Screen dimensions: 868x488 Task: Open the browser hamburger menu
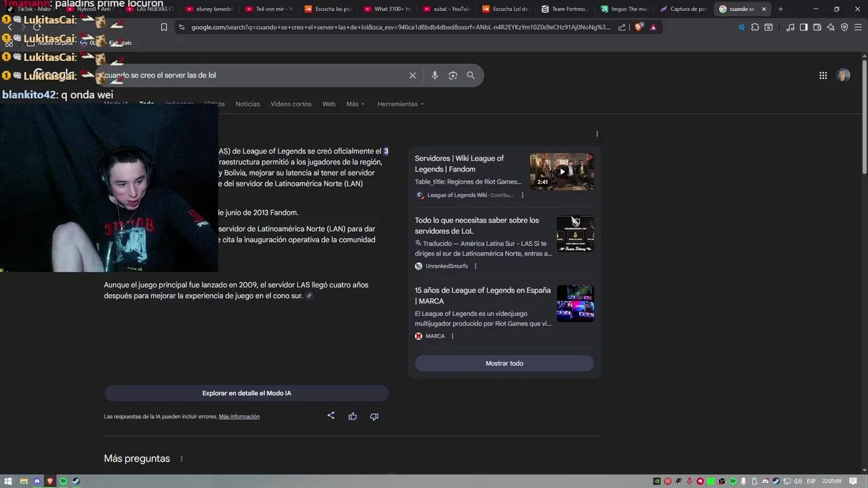coord(858,27)
